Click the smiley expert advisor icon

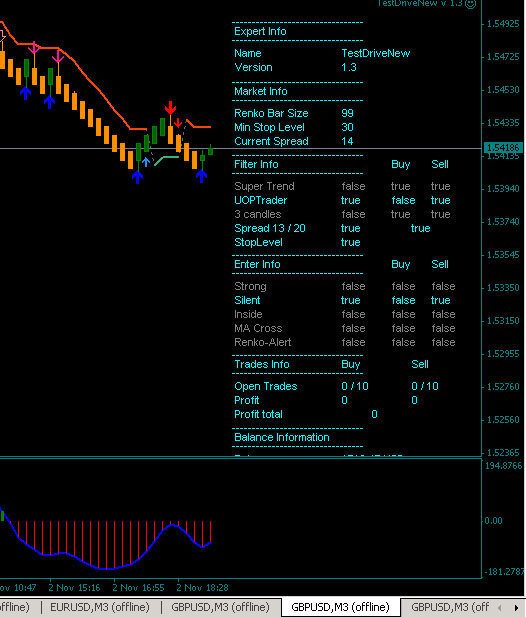(x=471, y=4)
